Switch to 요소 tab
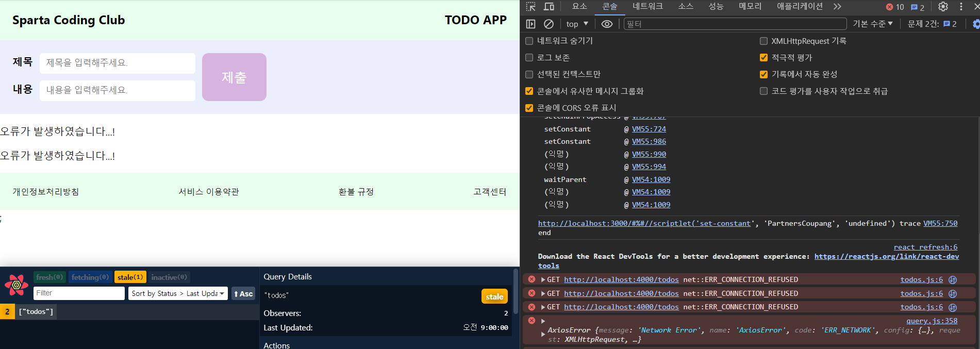Viewport: 980px width, 349px height. coord(579,6)
